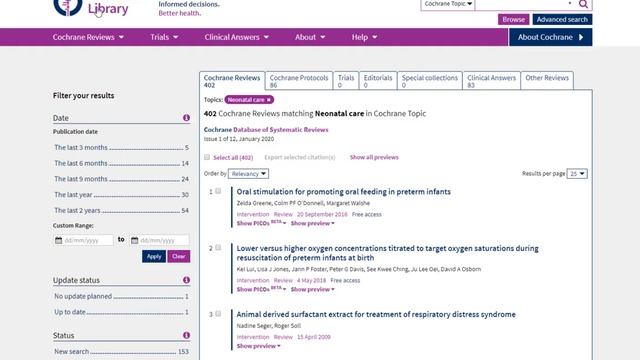640x360 pixels.
Task: Expand the Trials menu
Action: tap(164, 37)
